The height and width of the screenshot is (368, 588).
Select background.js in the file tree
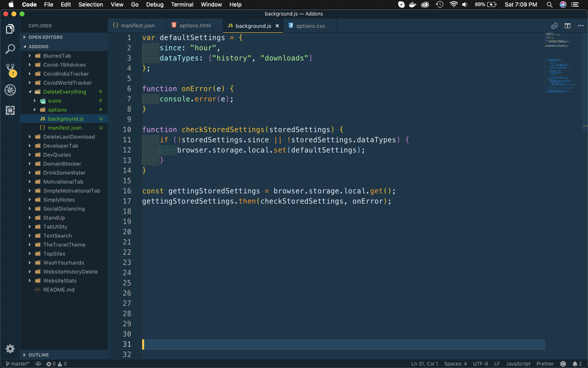pyautogui.click(x=64, y=119)
